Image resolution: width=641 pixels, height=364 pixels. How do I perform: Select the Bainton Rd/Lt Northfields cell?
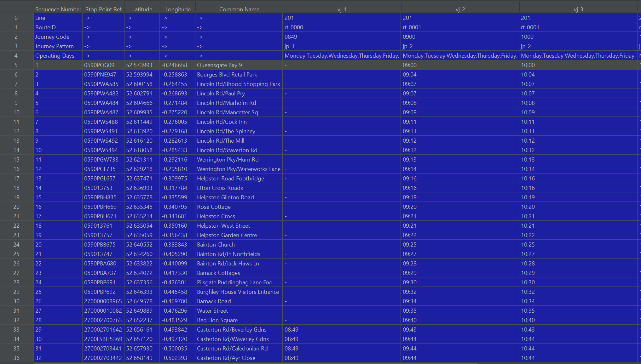[239, 254]
